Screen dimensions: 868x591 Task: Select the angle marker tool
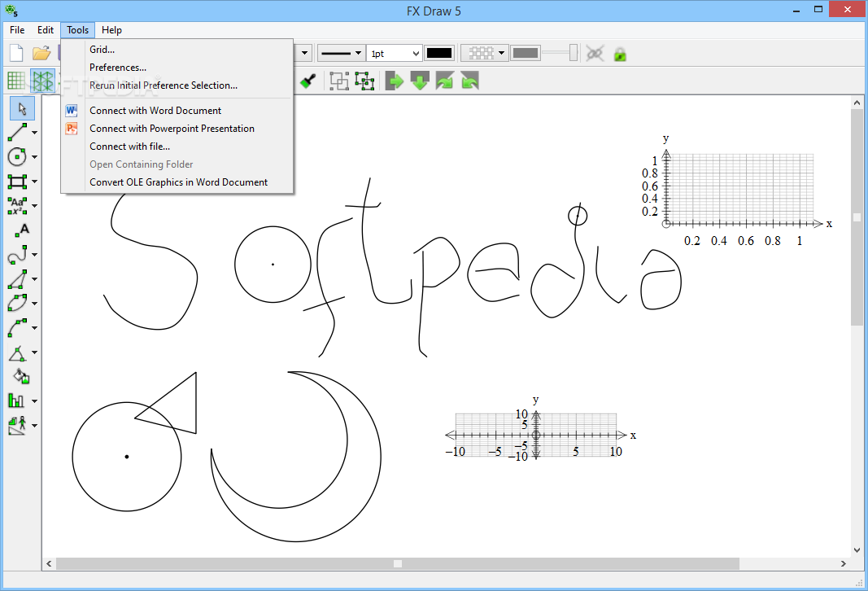17,352
